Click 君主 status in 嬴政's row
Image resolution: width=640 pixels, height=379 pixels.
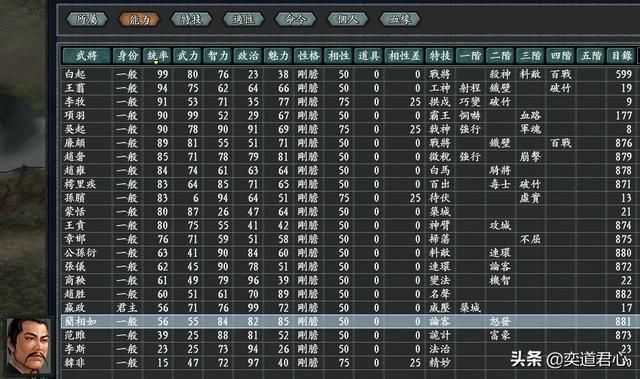pos(127,308)
